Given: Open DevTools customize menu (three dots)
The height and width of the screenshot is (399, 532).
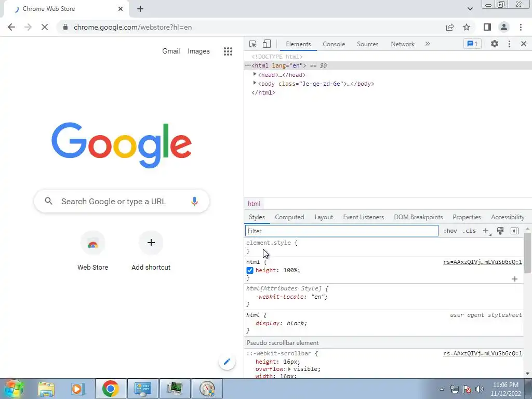Looking at the screenshot, I should click(509, 44).
